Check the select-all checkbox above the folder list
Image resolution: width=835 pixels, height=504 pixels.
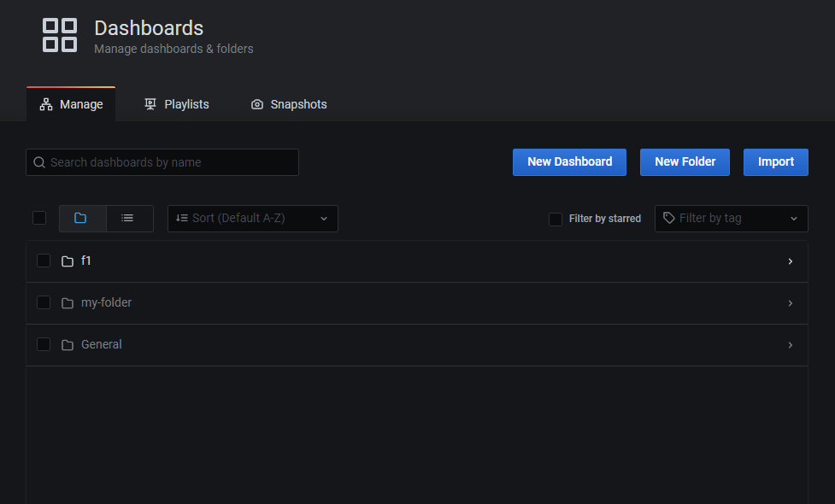tap(38, 218)
